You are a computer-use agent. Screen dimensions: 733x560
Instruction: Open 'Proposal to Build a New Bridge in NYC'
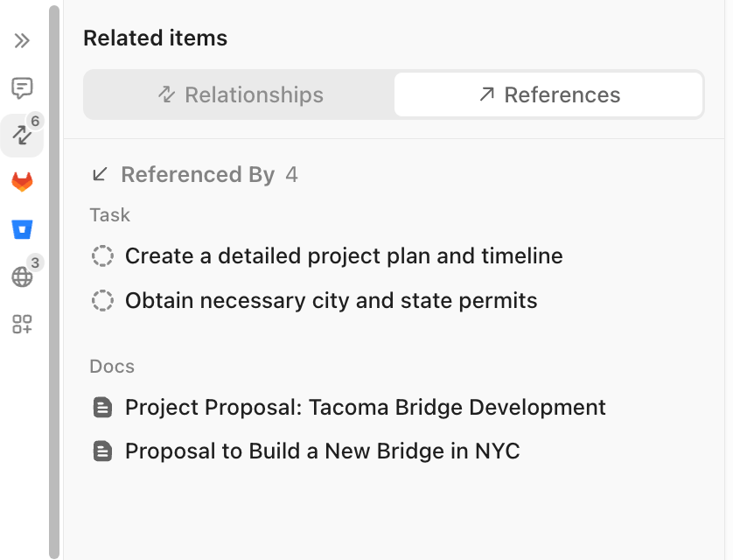click(x=322, y=451)
